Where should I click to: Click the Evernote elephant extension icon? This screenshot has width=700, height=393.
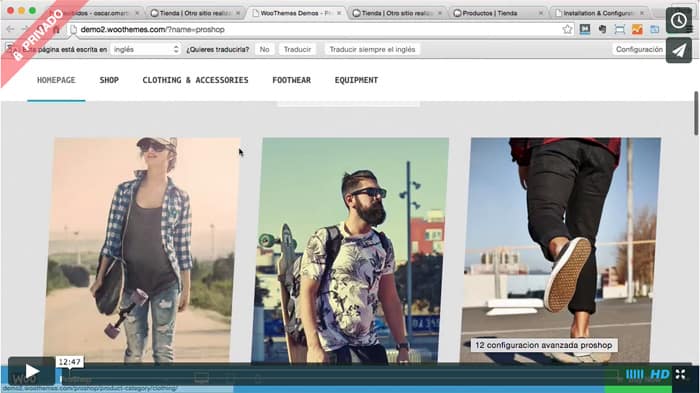tap(602, 29)
